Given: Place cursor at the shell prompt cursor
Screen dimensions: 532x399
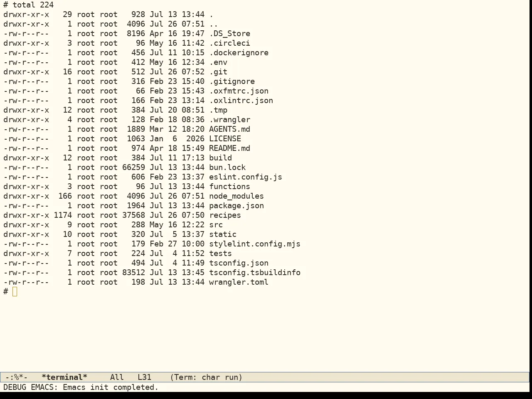Looking at the screenshot, I should click(x=15, y=292).
